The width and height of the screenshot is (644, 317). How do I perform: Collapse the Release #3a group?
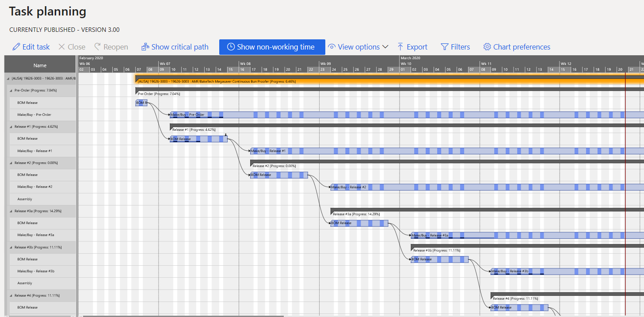(x=11, y=211)
